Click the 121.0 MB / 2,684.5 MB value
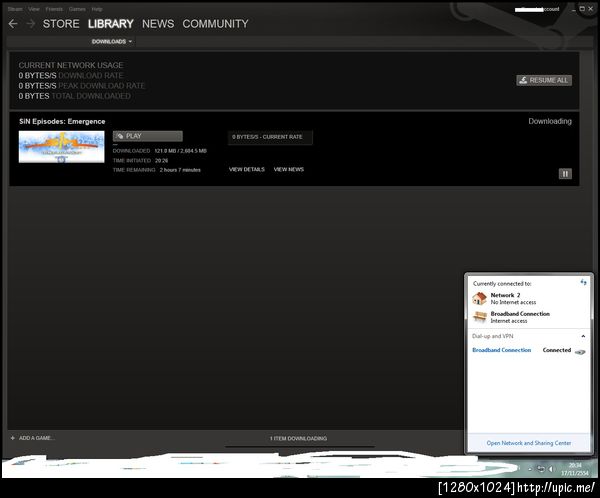Viewport: 600px width, 498px height. [x=181, y=151]
